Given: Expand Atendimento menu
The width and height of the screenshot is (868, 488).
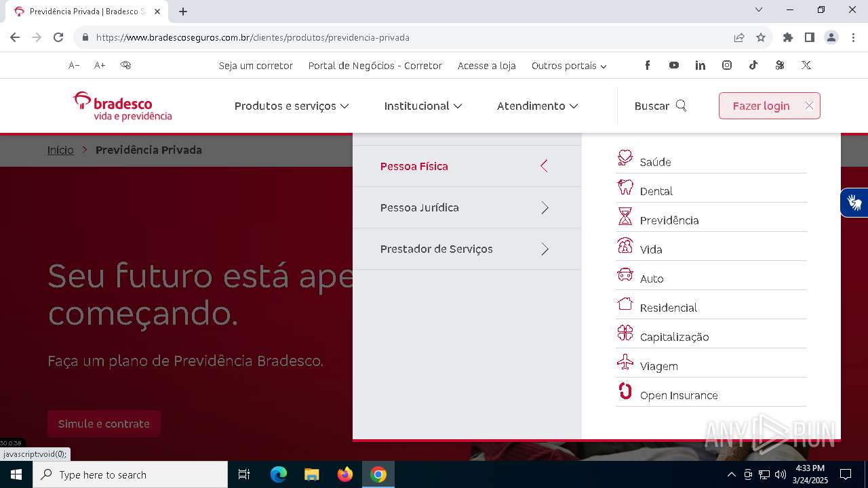Looking at the screenshot, I should coord(537,106).
